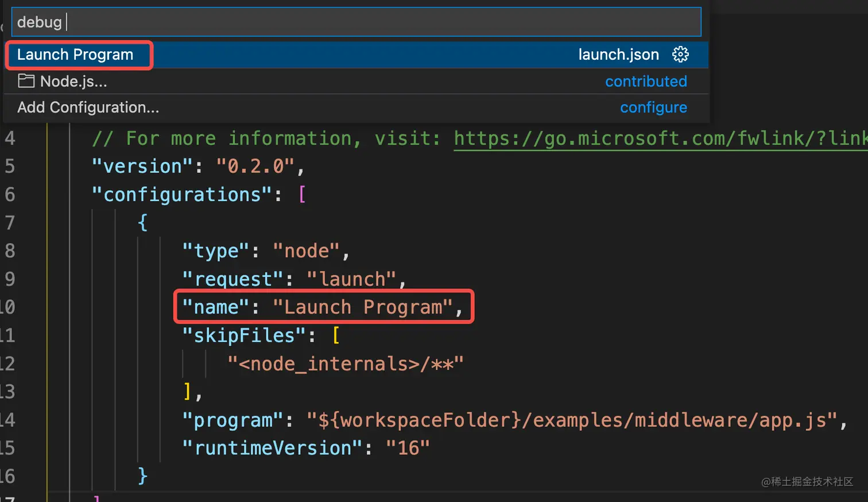
Task: Click the "Launch Program" name value in code
Action: click(363, 307)
